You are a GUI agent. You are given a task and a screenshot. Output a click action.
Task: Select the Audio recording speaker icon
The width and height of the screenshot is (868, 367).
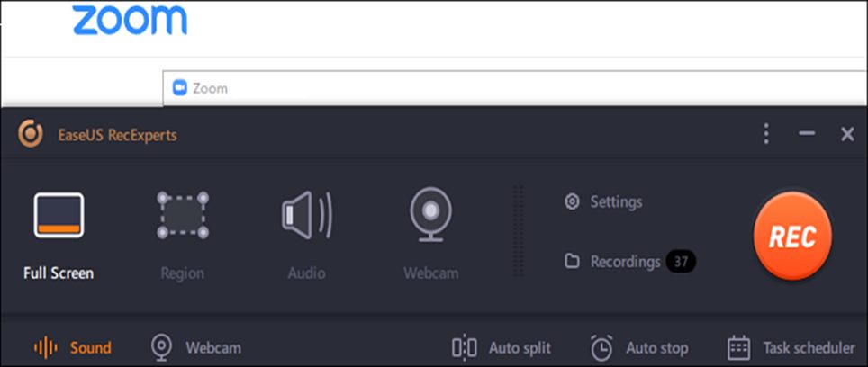click(307, 215)
